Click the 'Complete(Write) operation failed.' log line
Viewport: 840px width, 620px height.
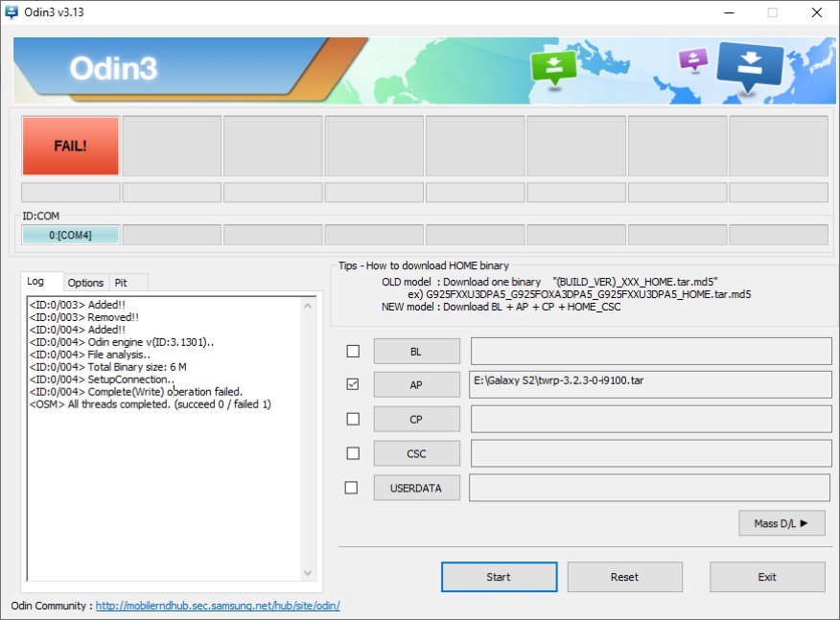pyautogui.click(x=136, y=392)
